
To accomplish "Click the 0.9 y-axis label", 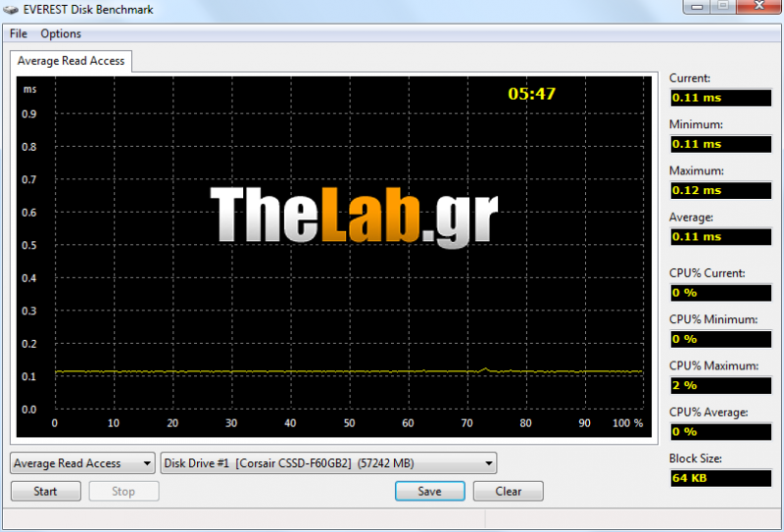I will coord(29,114).
